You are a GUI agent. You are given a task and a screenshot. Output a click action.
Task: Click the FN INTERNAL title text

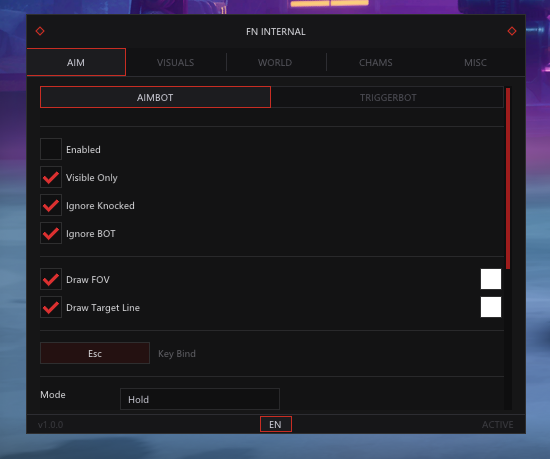[276, 32]
